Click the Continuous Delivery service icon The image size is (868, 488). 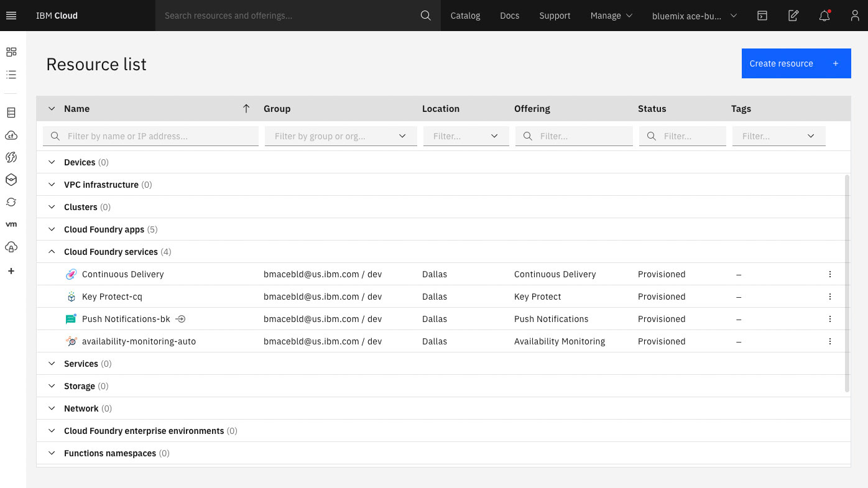(x=71, y=274)
